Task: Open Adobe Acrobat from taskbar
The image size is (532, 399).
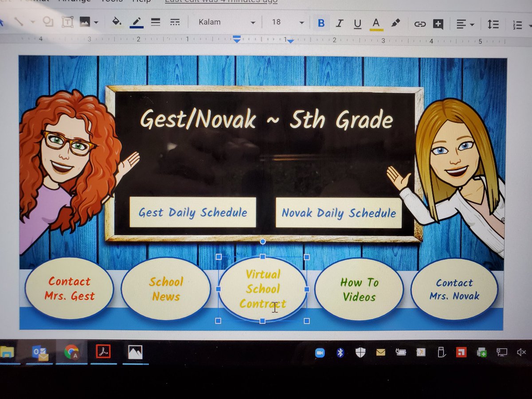Action: click(x=103, y=352)
